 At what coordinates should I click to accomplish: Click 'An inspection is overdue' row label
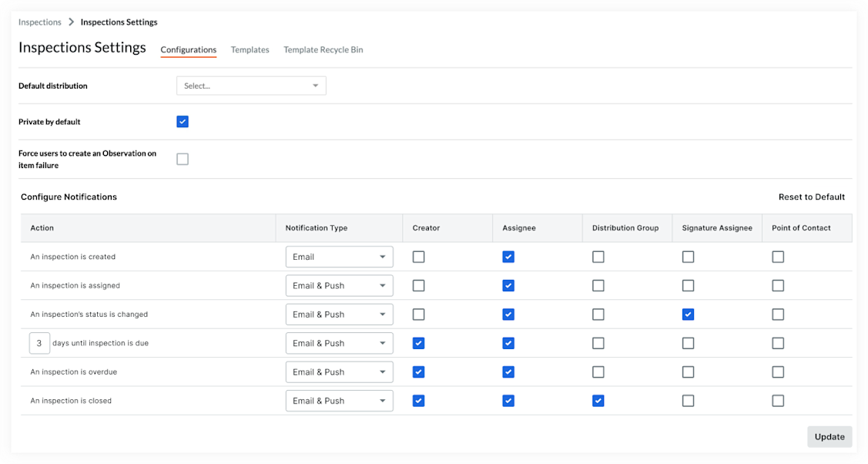coord(74,372)
